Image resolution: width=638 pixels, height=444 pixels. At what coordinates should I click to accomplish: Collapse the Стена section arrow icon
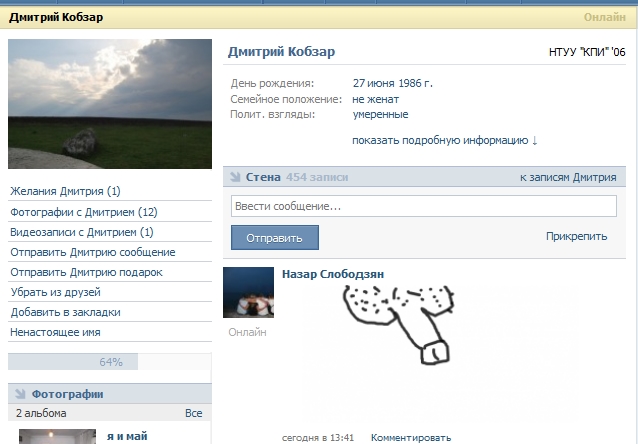235,177
